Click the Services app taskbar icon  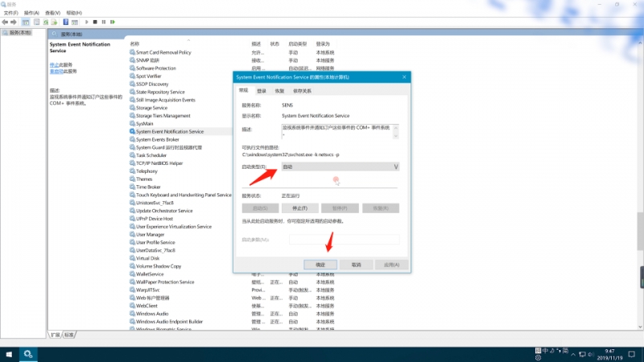point(28,354)
